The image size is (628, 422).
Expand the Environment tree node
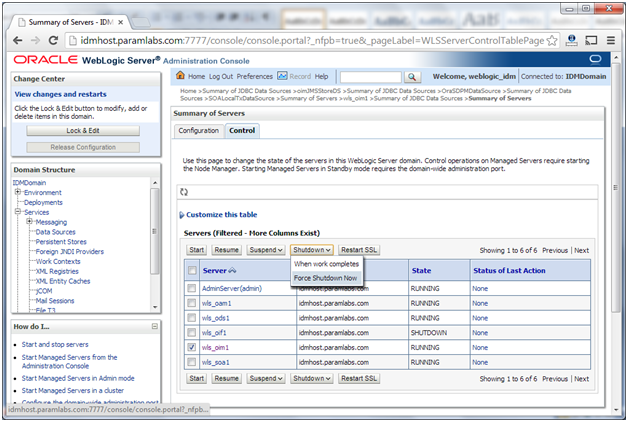click(18, 192)
